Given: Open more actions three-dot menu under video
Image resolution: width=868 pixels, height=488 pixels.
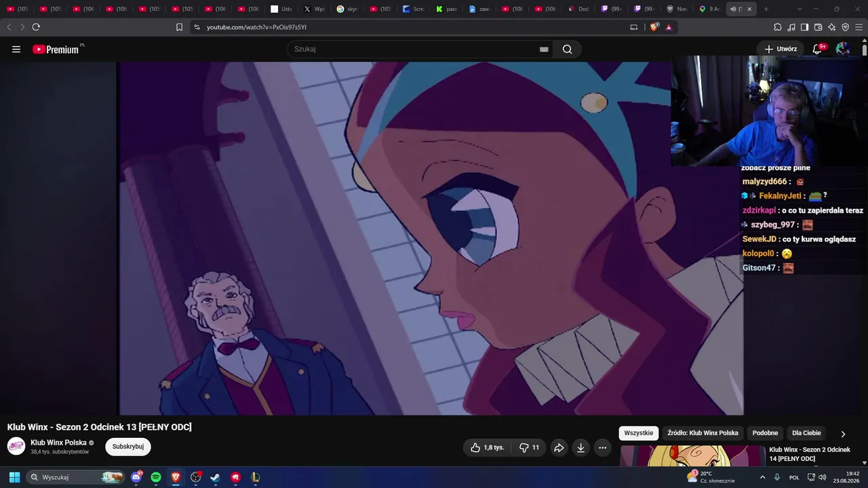Looking at the screenshot, I should click(602, 447).
